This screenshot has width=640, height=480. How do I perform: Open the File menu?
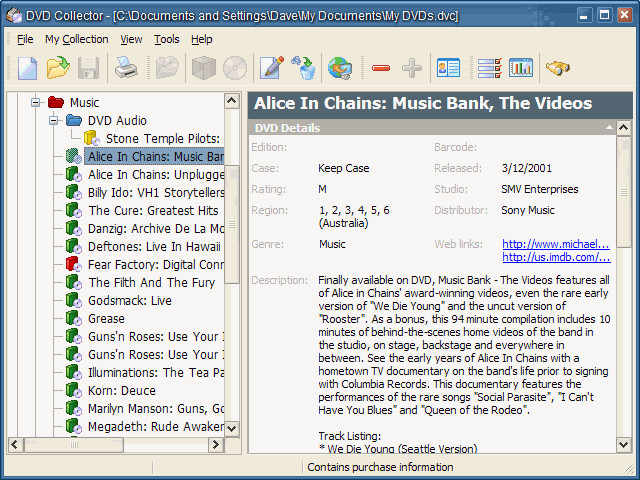coord(25,39)
